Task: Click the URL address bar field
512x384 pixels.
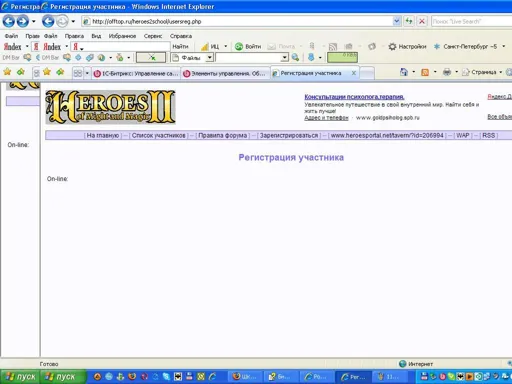Action: 237,21
